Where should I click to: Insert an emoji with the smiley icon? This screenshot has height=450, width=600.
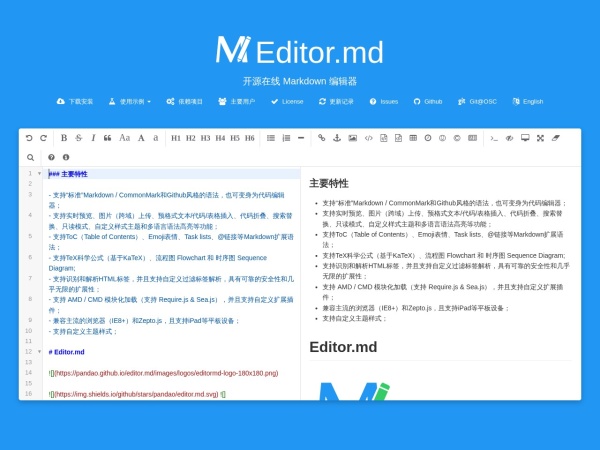point(442,138)
